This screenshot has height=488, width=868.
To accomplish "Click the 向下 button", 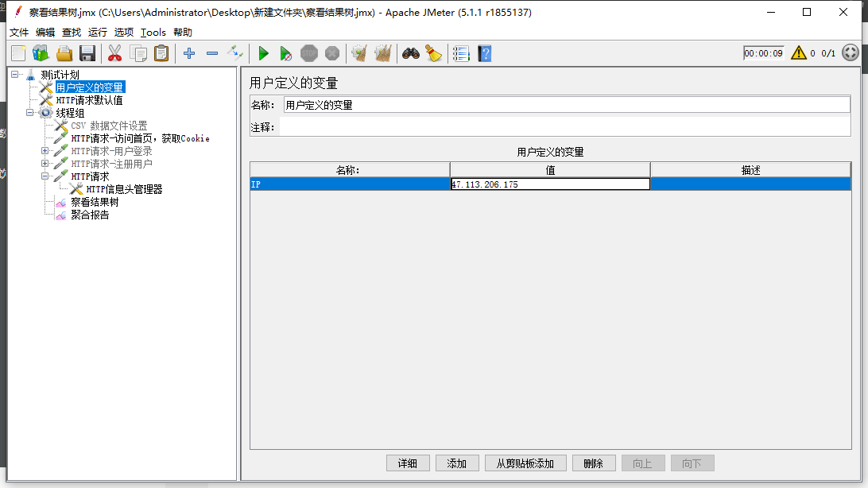I will coord(692,463).
